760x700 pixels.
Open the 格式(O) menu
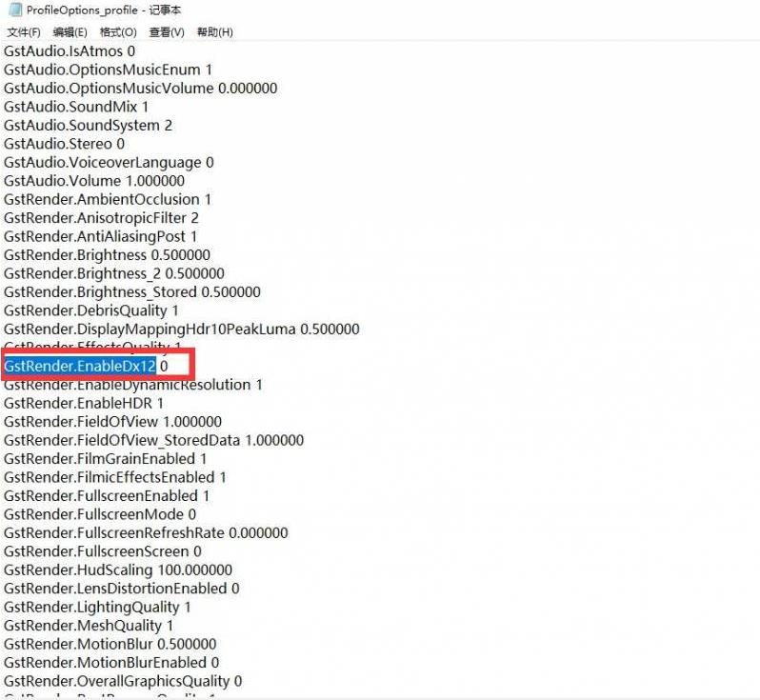[118, 32]
